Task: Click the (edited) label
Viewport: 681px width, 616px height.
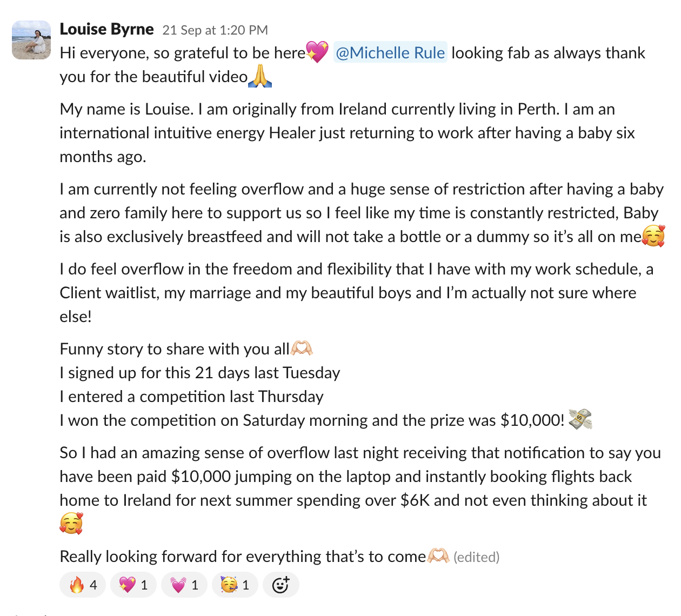Action: [x=476, y=557]
